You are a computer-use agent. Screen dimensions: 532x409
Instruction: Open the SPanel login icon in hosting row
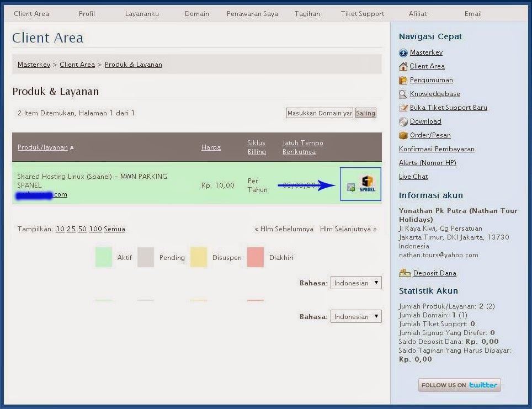tap(367, 184)
